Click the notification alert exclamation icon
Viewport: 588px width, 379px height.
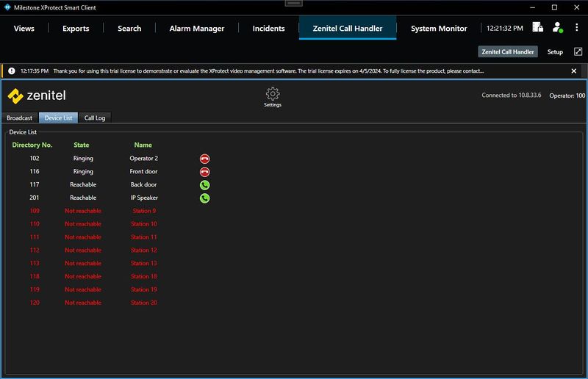pos(12,71)
